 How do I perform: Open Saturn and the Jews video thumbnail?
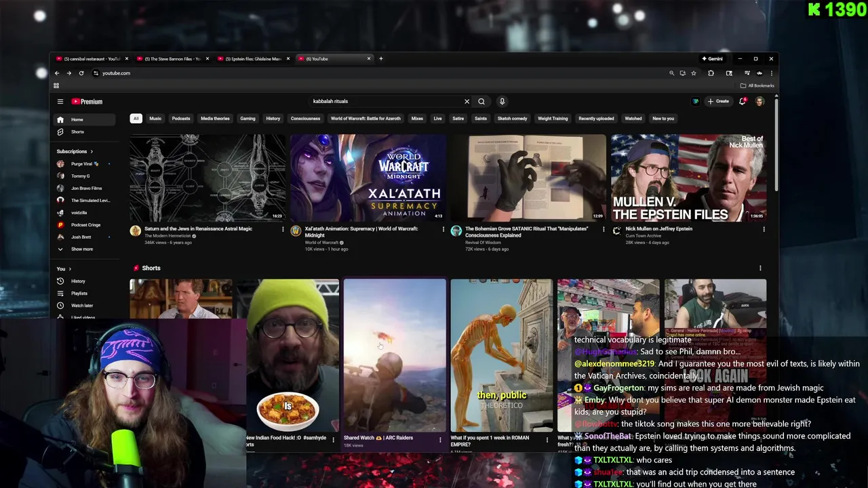pyautogui.click(x=208, y=178)
